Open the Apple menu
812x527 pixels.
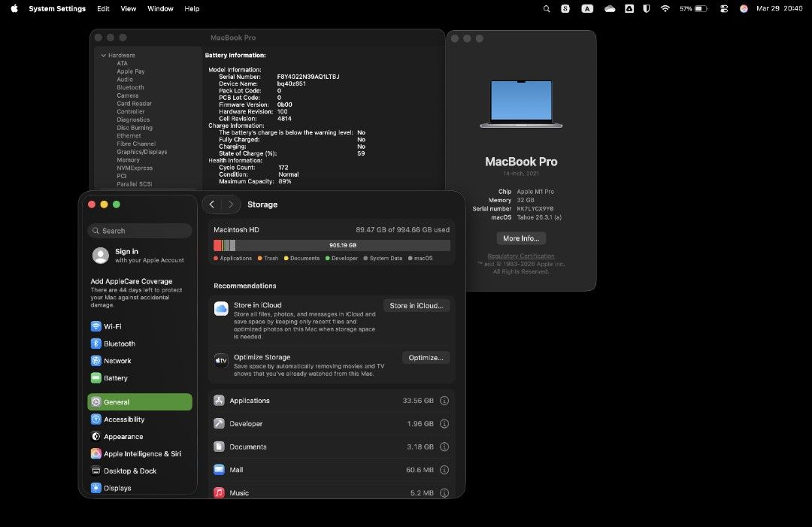[14, 8]
